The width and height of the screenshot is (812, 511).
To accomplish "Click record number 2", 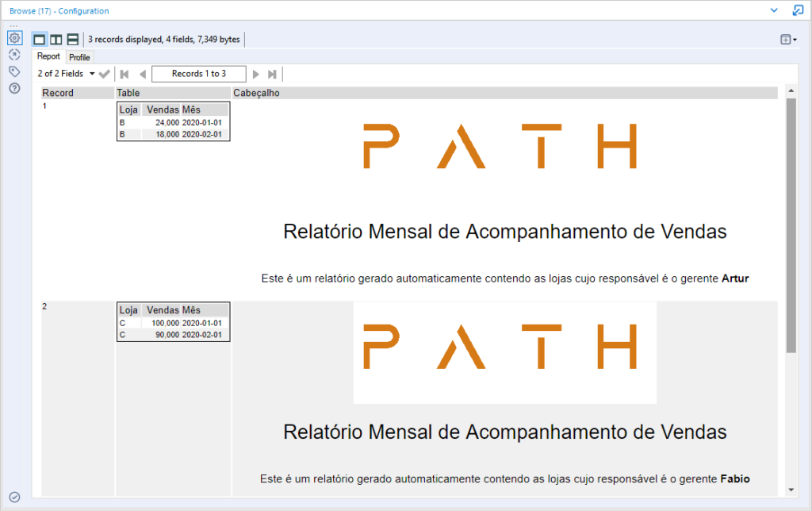I will pyautogui.click(x=44, y=306).
